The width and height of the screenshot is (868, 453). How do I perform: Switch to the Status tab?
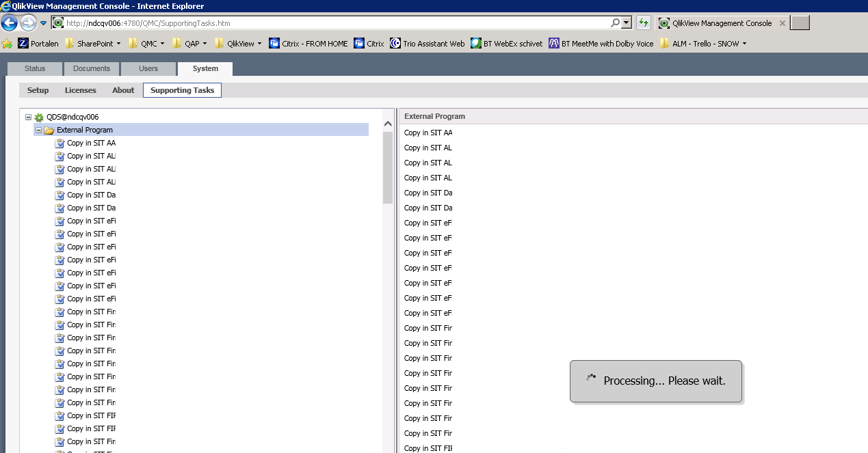[35, 69]
